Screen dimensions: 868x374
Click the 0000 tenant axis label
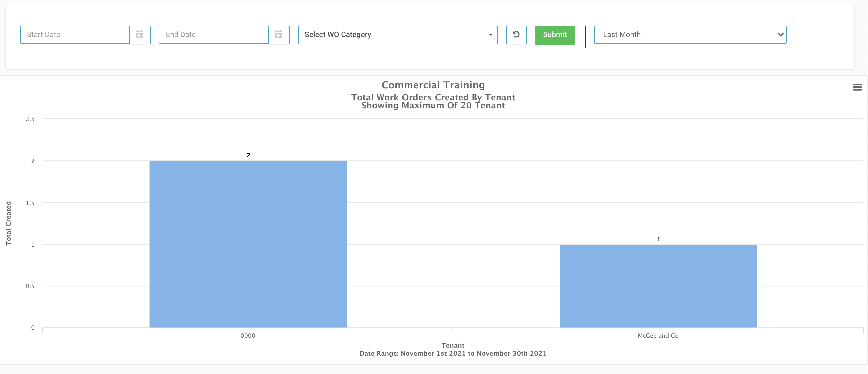pyautogui.click(x=248, y=336)
